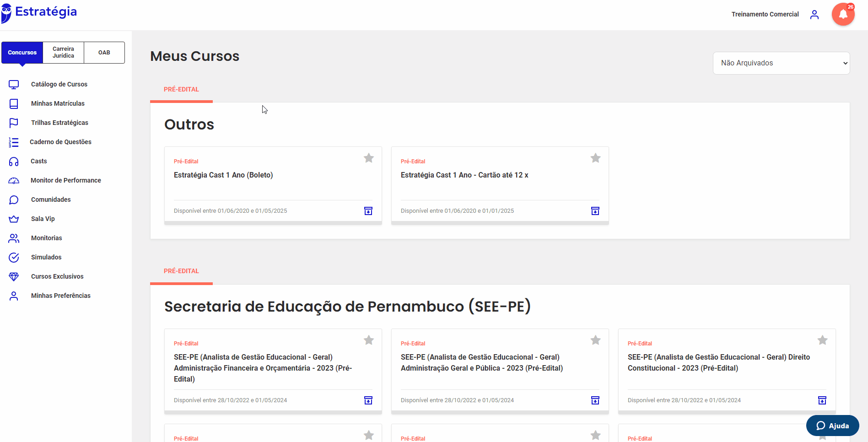Screen dimensions: 868x442
Task: Click the Cursos Exclusivos diamond icon
Action: pos(14,277)
